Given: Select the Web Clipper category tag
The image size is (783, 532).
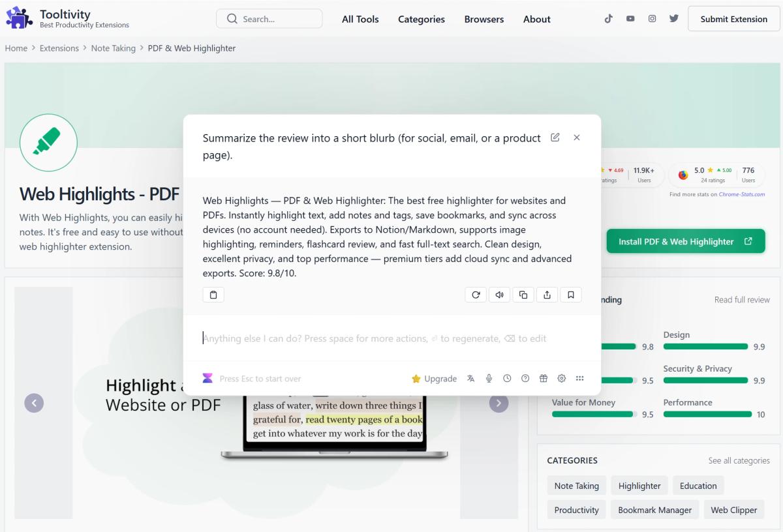Looking at the screenshot, I should [x=734, y=510].
